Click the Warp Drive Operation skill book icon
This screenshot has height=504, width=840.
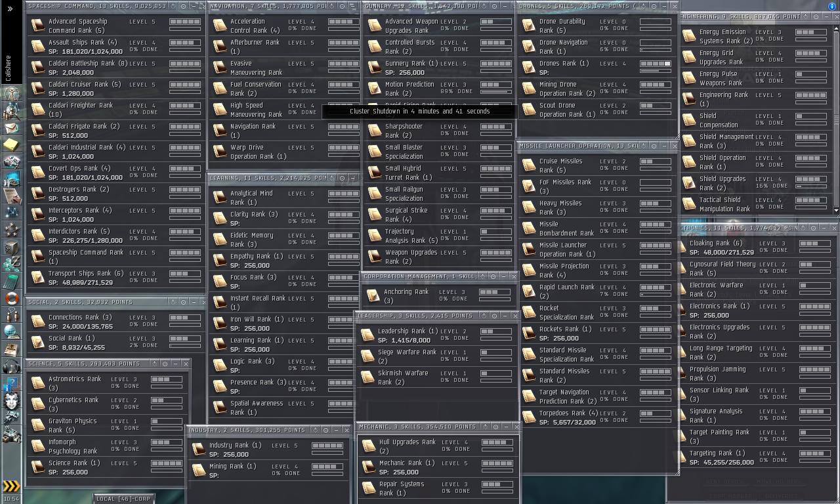(220, 152)
